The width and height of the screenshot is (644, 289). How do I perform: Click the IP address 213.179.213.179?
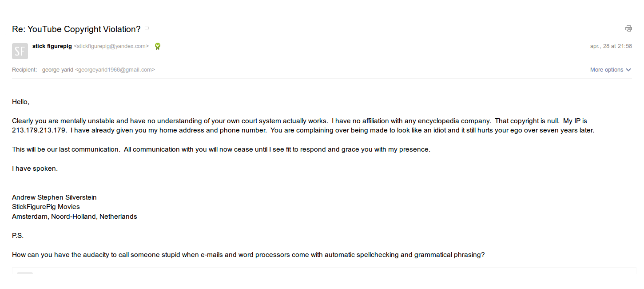(x=40, y=130)
